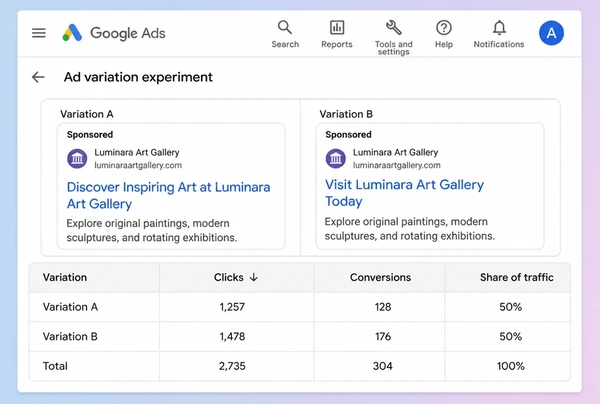Click conversions value 176
This screenshot has width=600, height=404.
coord(383,337)
